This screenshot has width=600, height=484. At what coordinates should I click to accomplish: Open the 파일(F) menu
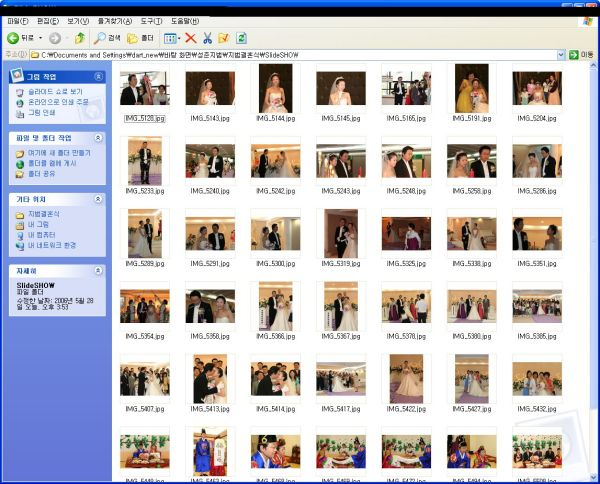pyautogui.click(x=19, y=20)
